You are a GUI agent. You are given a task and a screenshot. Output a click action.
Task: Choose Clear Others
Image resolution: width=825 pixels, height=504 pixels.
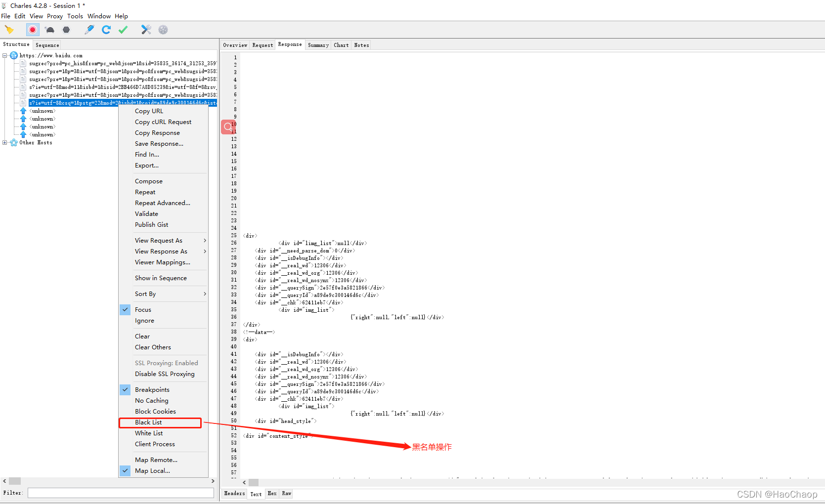pos(153,347)
